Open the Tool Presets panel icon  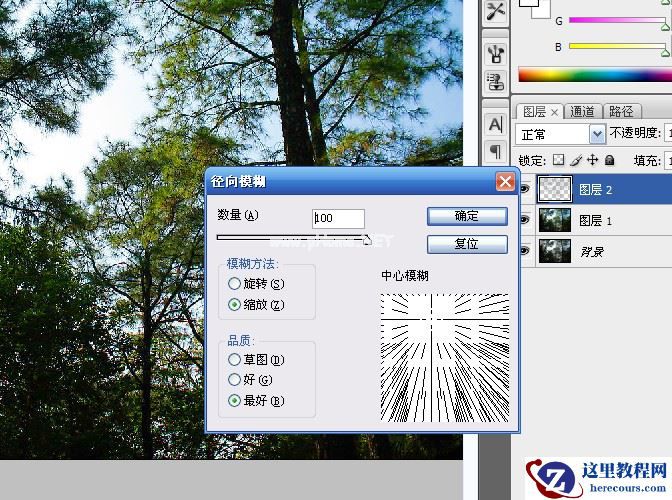click(495, 12)
